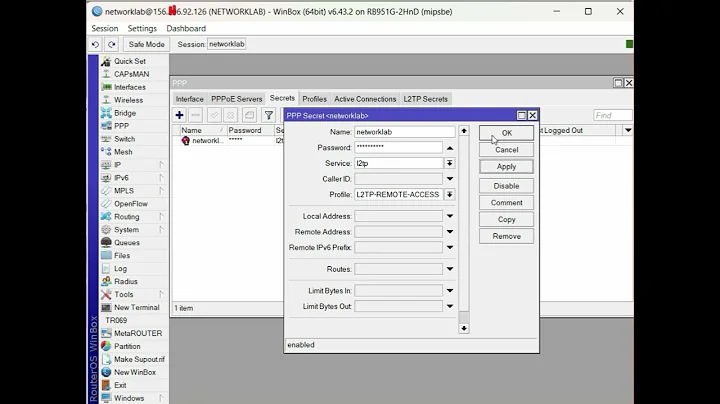Expand the MPLS submenu
The image size is (720, 404).
(161, 191)
